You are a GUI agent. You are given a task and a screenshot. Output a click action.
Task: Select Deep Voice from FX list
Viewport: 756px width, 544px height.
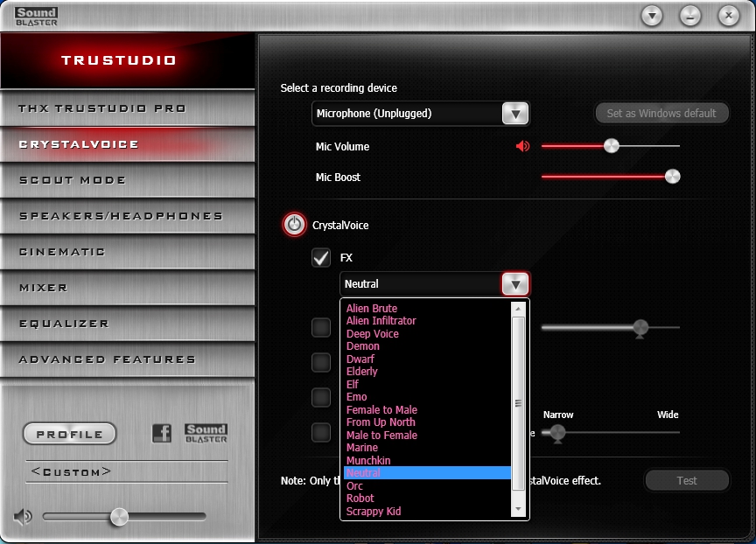[372, 334]
